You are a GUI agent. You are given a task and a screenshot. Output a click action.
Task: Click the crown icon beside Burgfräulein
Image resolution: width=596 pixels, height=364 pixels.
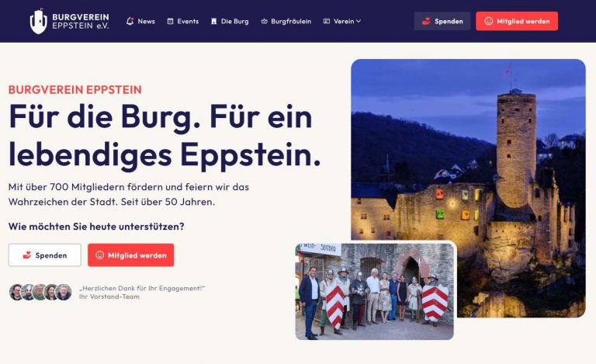click(264, 21)
